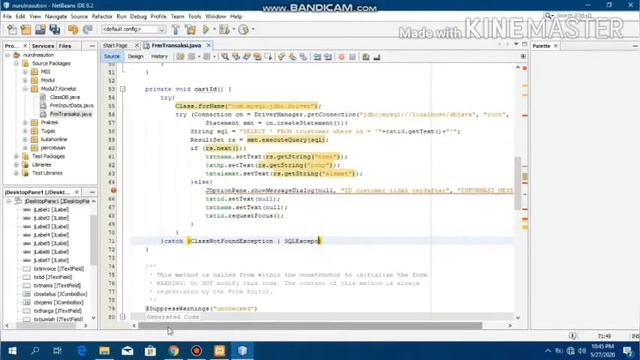Open ClassDB.java in the project tree
The height and width of the screenshot is (360, 640).
pyautogui.click(x=64, y=97)
